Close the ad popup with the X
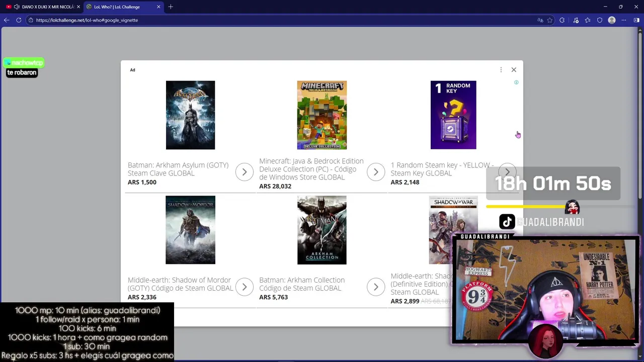This screenshot has height=362, width=644. (514, 70)
